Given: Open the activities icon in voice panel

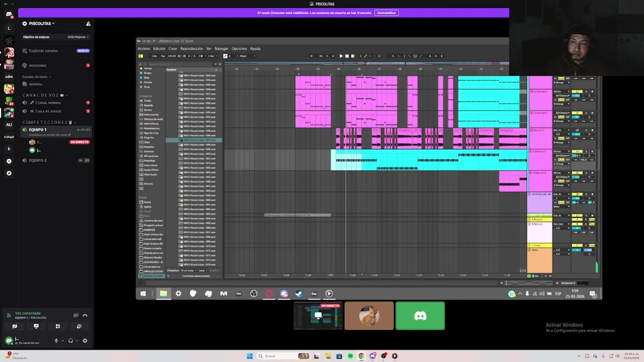Looking at the screenshot, I should click(x=58, y=326).
